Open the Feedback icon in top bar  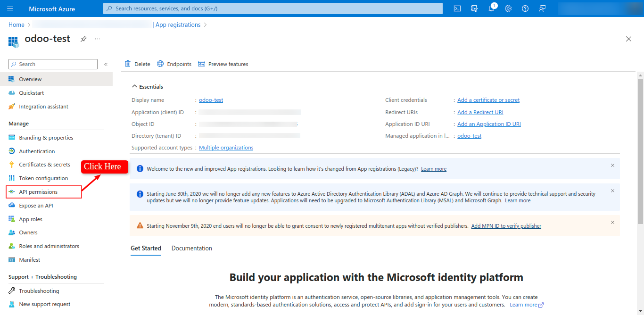pyautogui.click(x=542, y=8)
